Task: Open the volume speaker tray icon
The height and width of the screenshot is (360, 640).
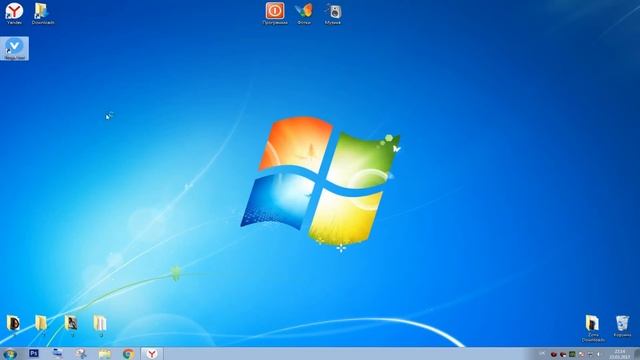Action: click(598, 354)
